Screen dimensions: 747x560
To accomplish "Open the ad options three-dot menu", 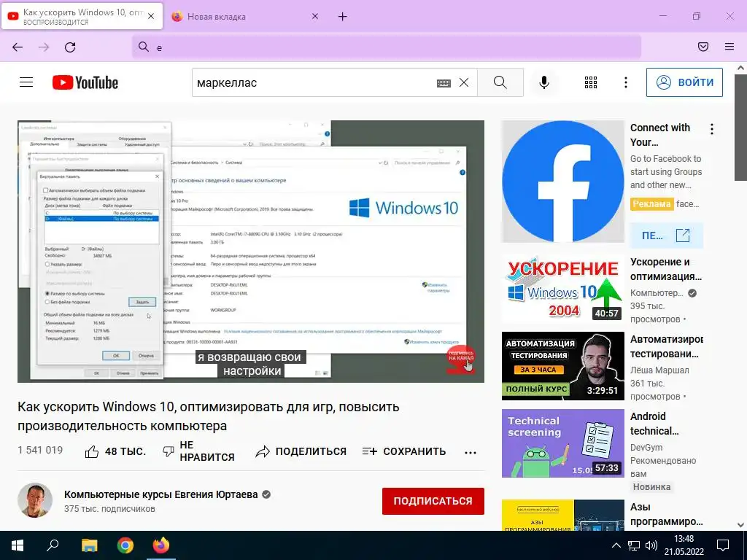I will (712, 129).
